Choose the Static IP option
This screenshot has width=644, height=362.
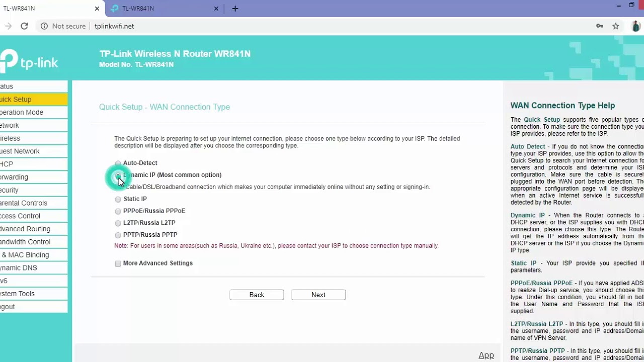pos(118,199)
